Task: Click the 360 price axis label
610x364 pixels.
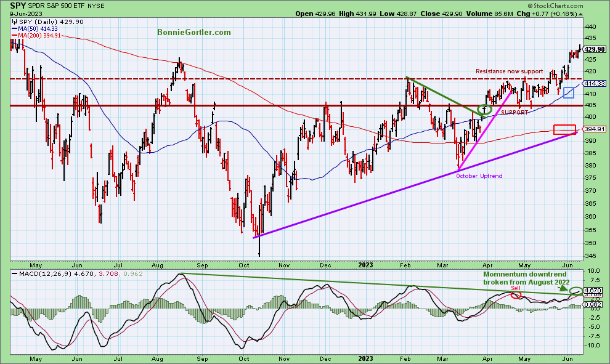Action: coord(590,217)
